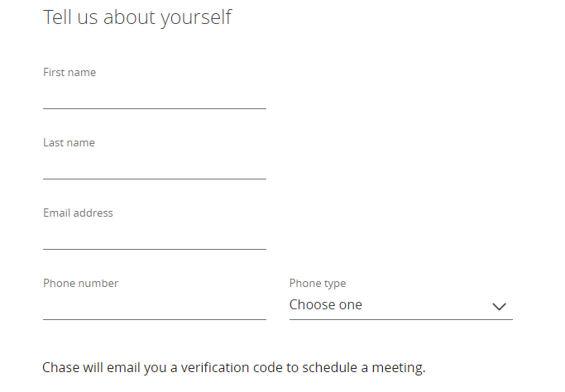This screenshot has height=392, width=565.
Task: Focus the Last name text field
Action: click(154, 166)
